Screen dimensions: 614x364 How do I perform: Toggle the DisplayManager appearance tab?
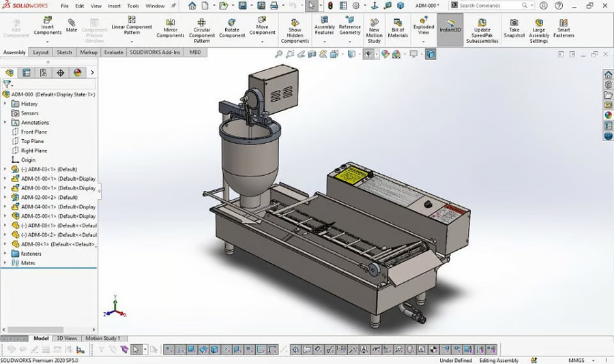[77, 72]
